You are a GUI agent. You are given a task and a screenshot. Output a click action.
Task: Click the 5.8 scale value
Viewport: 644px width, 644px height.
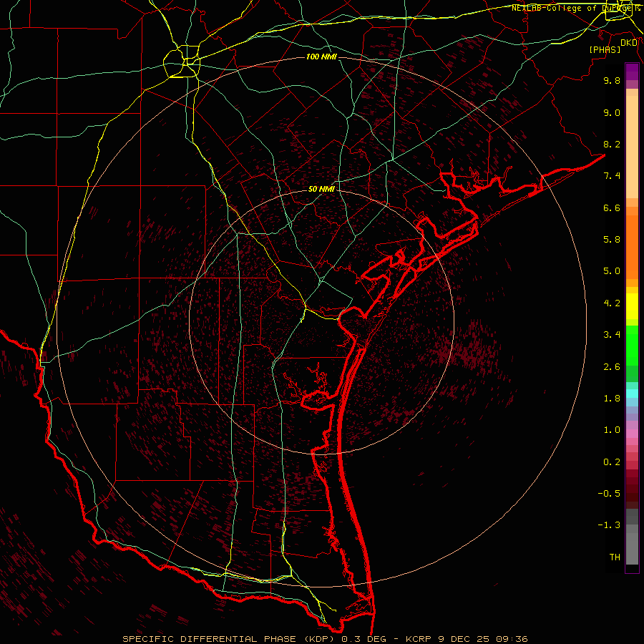[x=612, y=240]
